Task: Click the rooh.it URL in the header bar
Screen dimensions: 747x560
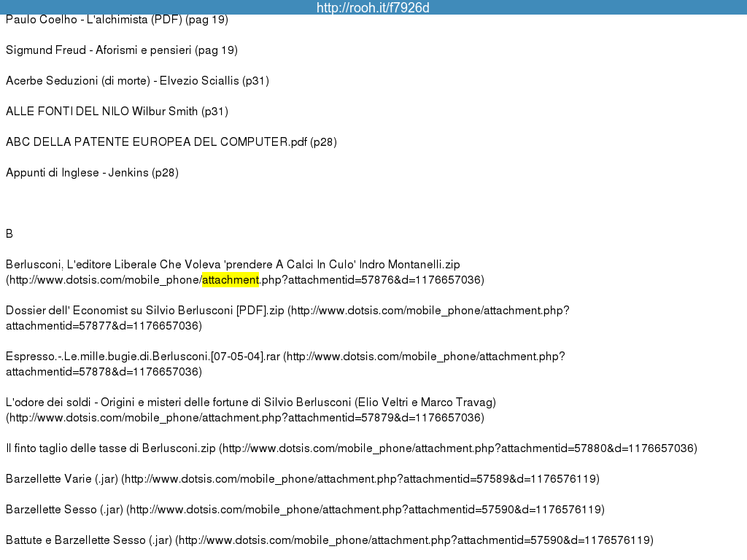Action: [x=373, y=7]
